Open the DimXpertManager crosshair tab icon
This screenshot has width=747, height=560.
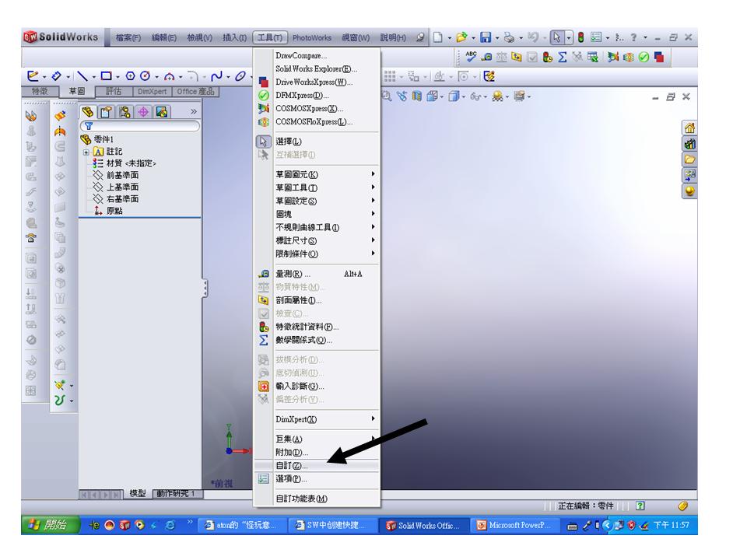point(143,112)
